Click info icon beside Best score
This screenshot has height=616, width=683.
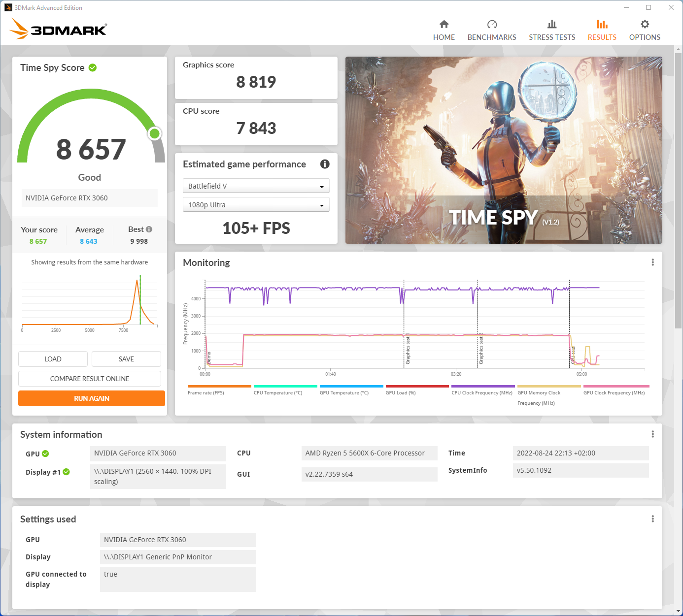[149, 229]
